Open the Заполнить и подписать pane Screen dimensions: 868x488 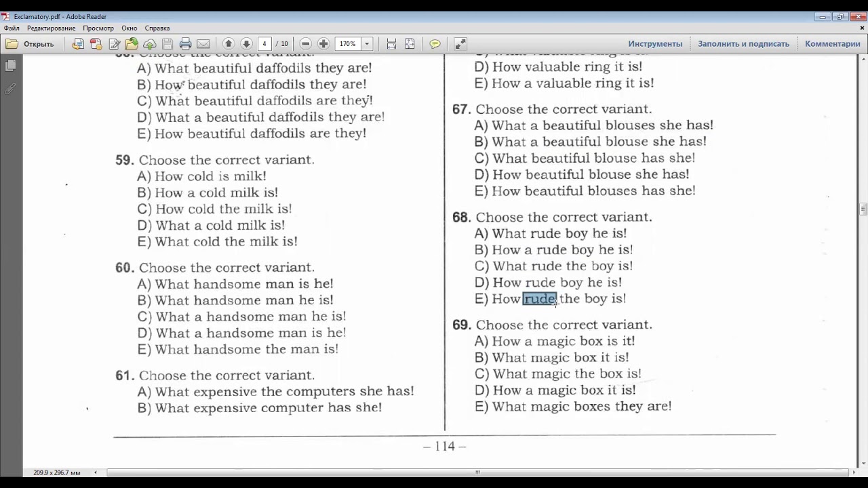coord(743,44)
